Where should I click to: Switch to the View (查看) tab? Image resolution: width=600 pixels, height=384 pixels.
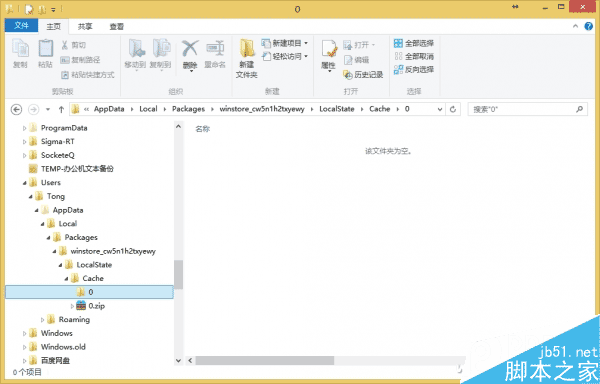(x=117, y=26)
